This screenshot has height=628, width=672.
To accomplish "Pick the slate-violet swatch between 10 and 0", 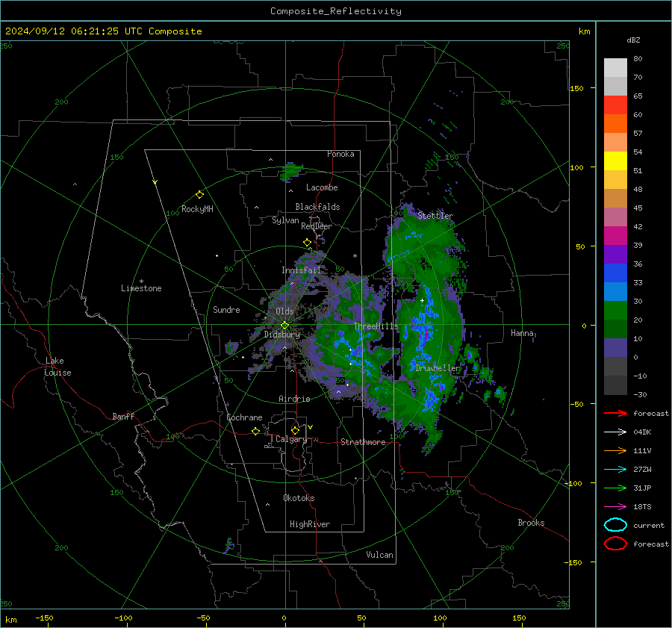I will [615, 348].
